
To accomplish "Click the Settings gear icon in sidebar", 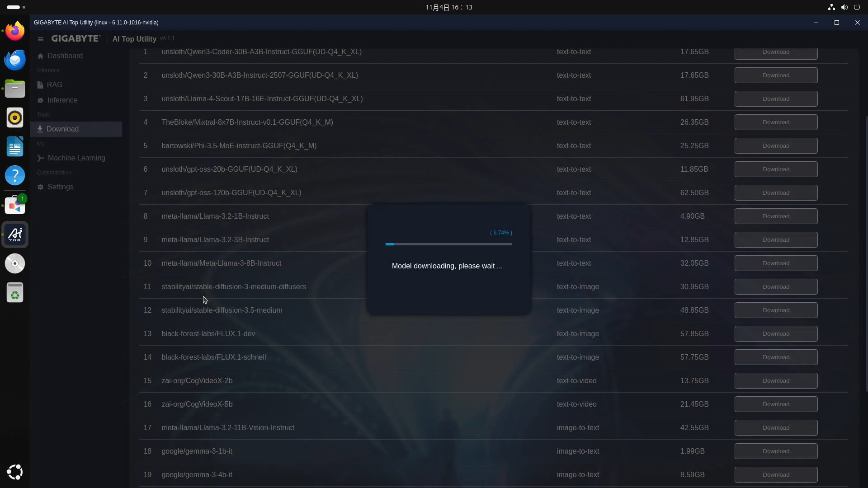I will tap(40, 187).
